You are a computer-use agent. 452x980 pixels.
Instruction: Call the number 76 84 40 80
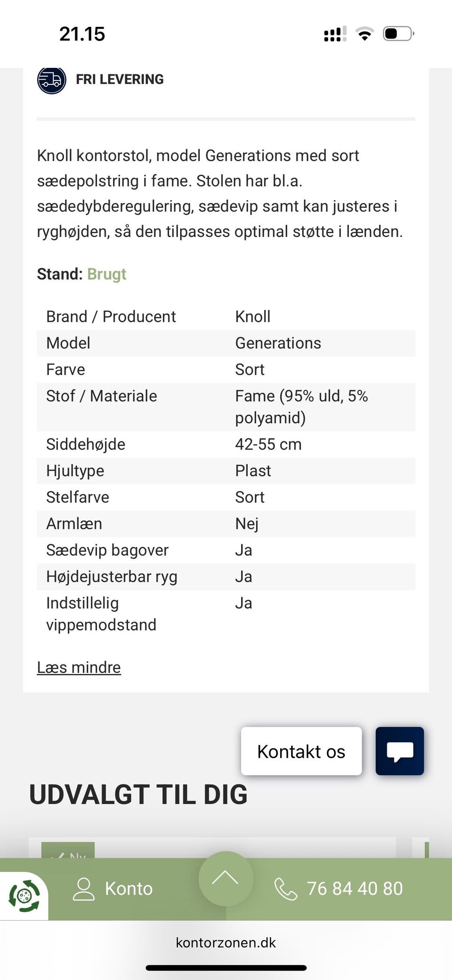click(355, 889)
